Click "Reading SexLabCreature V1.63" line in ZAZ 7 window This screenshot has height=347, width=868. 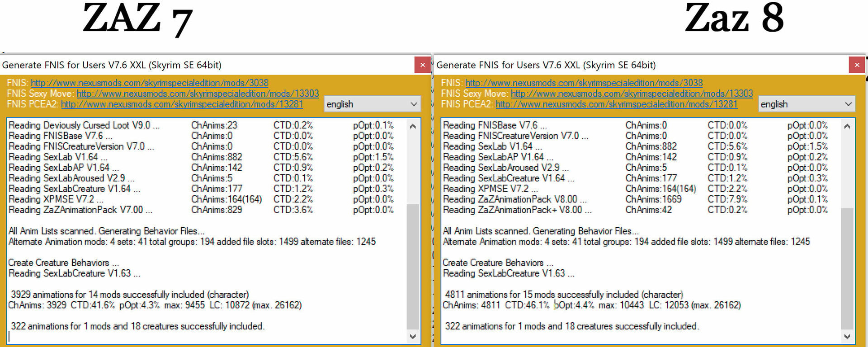75,273
